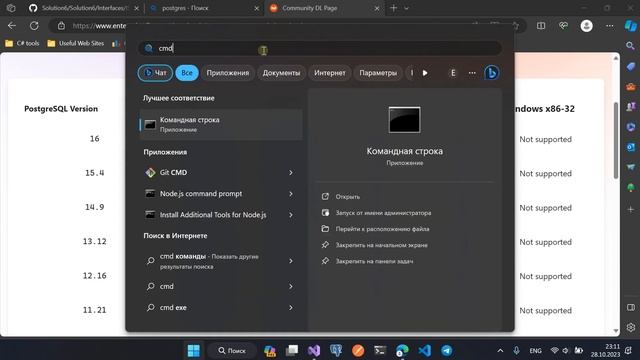This screenshot has width=640, height=360.
Task: Open Microsoft Edge from the taskbar
Action: click(402, 350)
